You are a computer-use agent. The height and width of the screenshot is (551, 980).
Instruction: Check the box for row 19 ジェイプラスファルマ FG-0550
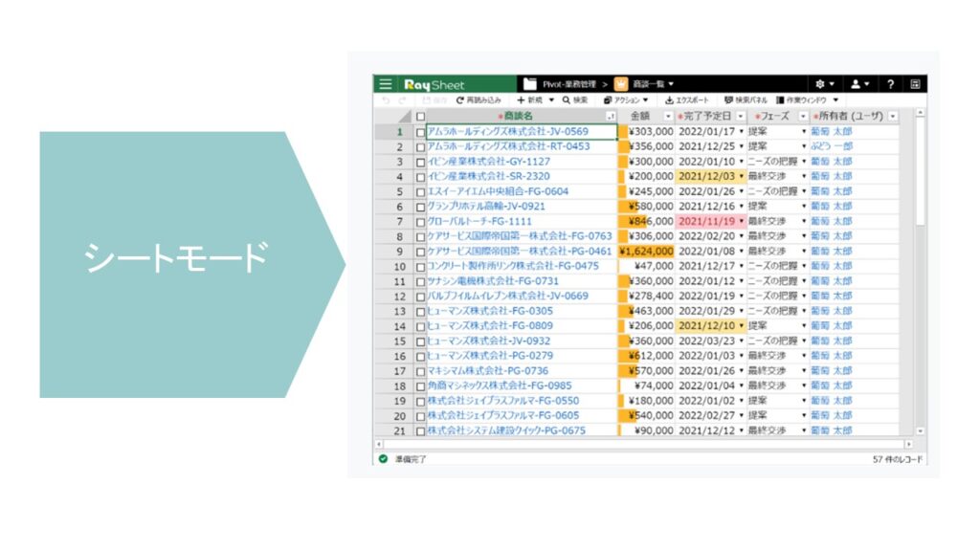pos(421,401)
